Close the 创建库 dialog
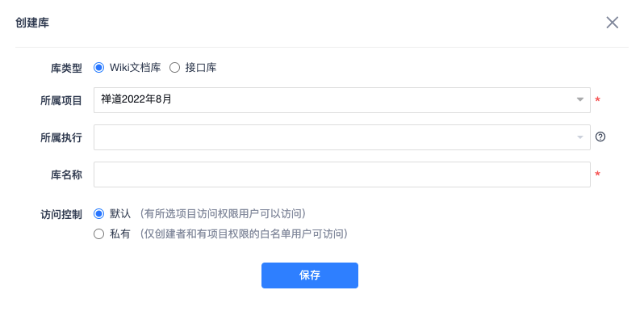The width and height of the screenshot is (644, 328). (x=612, y=23)
